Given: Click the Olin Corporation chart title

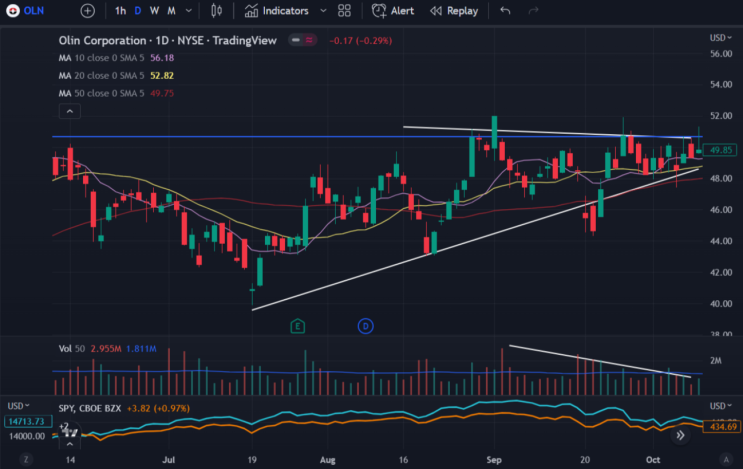Looking at the screenshot, I should click(x=167, y=41).
